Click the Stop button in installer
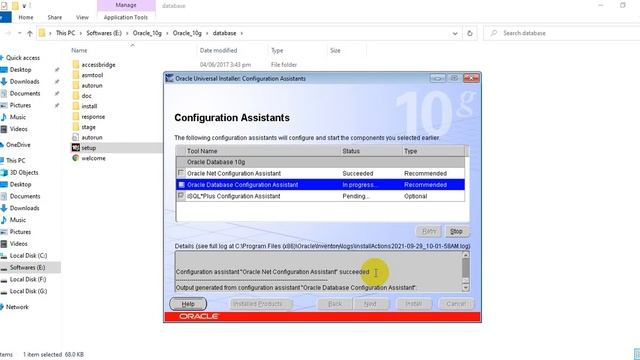Image resolution: width=640 pixels, height=360 pixels. 456,231
